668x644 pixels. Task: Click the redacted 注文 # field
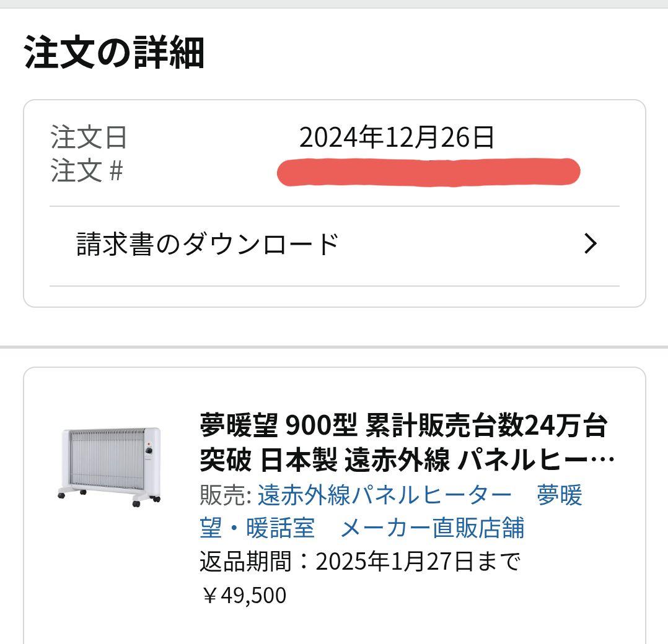coord(428,171)
